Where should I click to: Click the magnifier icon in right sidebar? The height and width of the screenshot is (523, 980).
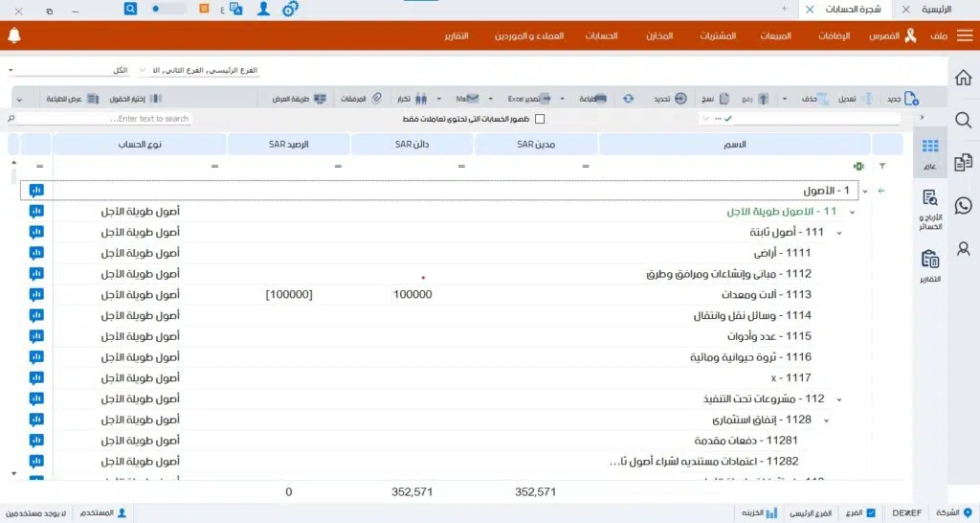point(963,120)
